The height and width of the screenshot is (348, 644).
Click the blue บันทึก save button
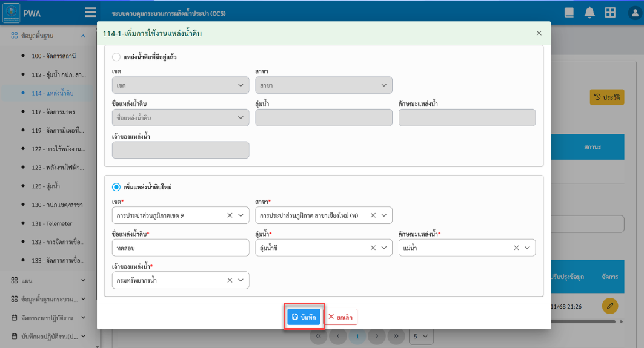coord(304,317)
